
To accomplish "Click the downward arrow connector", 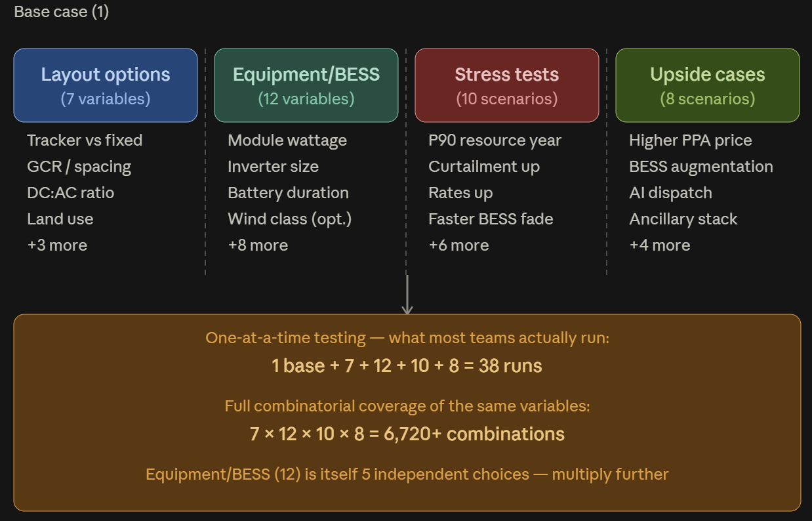I will (407, 295).
